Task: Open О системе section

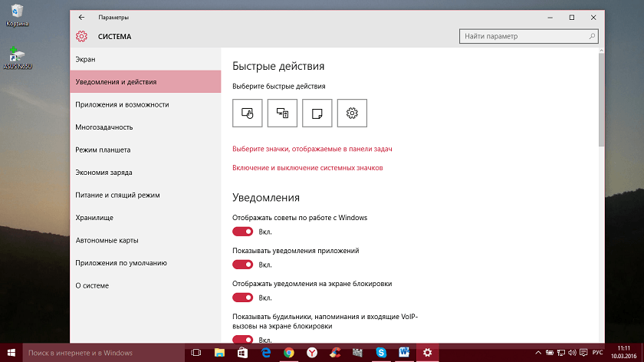Action: coord(146,285)
